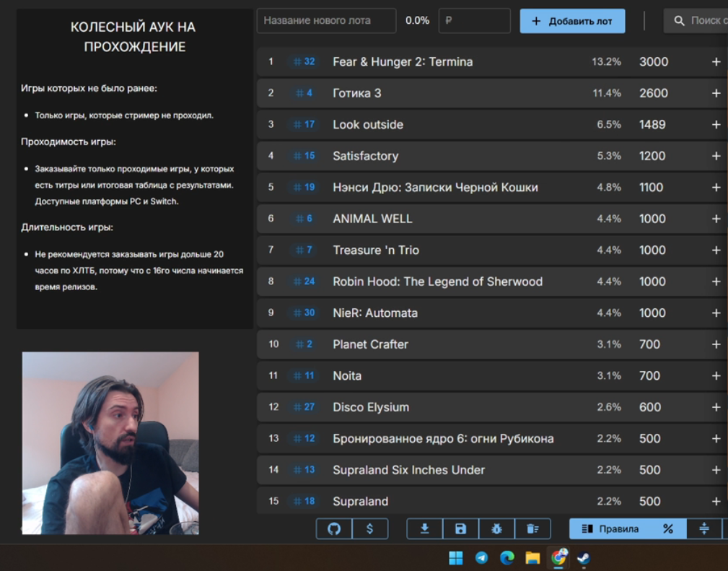This screenshot has height=571, width=728.
Task: Toggle the percent display button
Action: click(x=667, y=528)
